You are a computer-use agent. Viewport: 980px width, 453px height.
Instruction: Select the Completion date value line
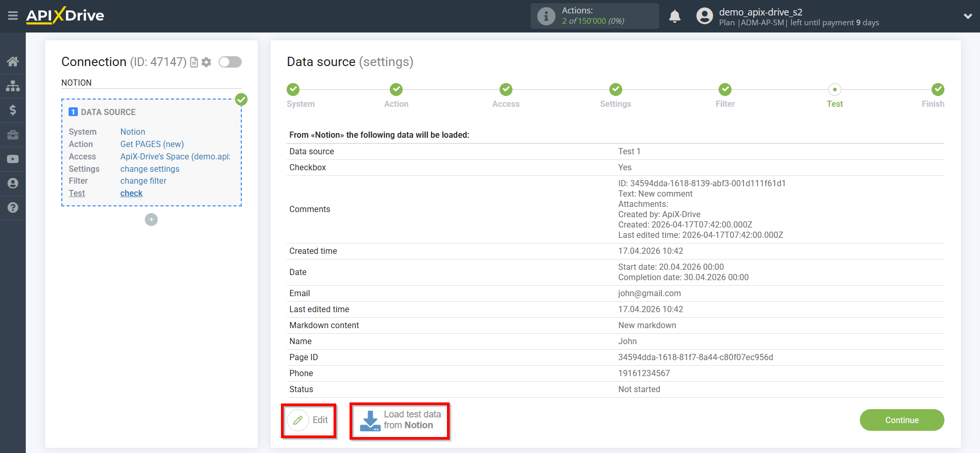point(683,278)
